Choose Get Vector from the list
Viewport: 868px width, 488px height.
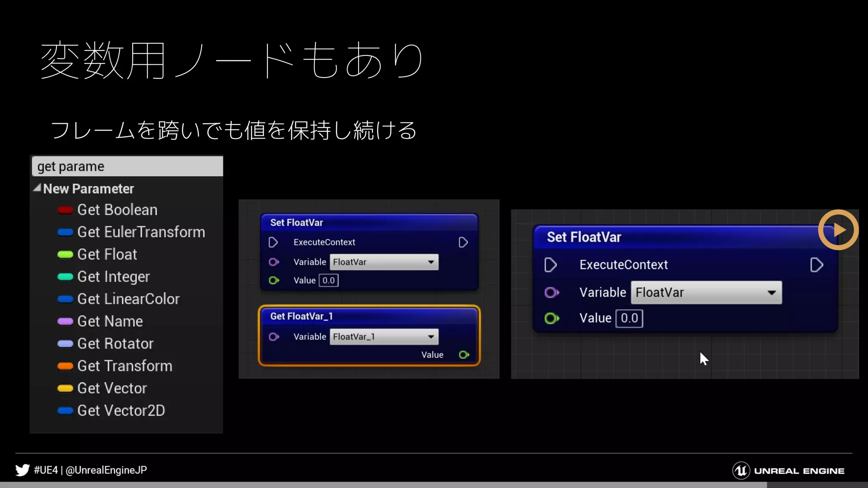[x=112, y=388]
